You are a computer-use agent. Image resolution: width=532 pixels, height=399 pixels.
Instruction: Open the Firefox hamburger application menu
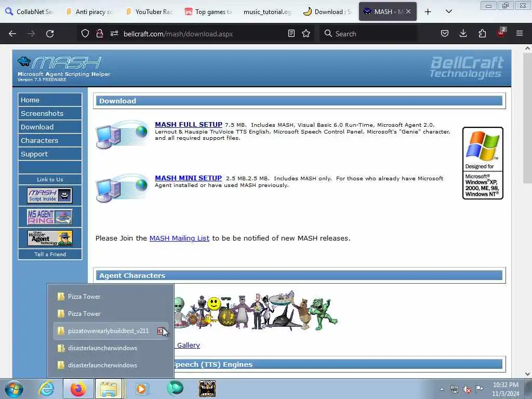click(x=520, y=33)
